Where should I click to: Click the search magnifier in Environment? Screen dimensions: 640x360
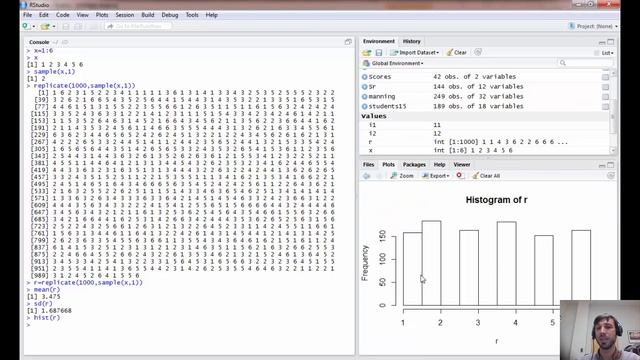[563, 63]
